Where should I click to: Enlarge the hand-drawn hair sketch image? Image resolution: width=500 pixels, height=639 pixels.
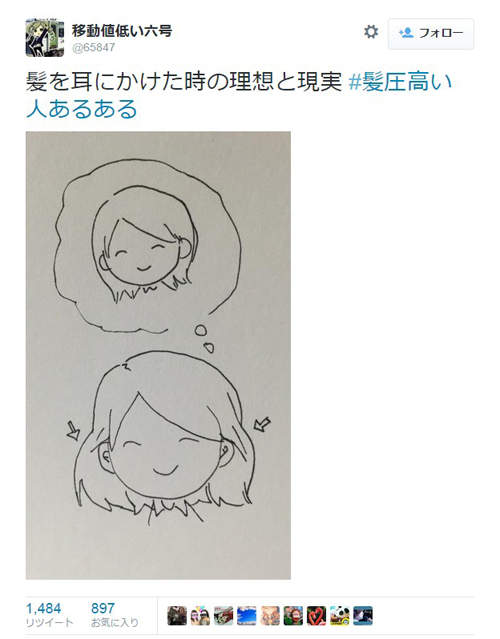point(158,355)
